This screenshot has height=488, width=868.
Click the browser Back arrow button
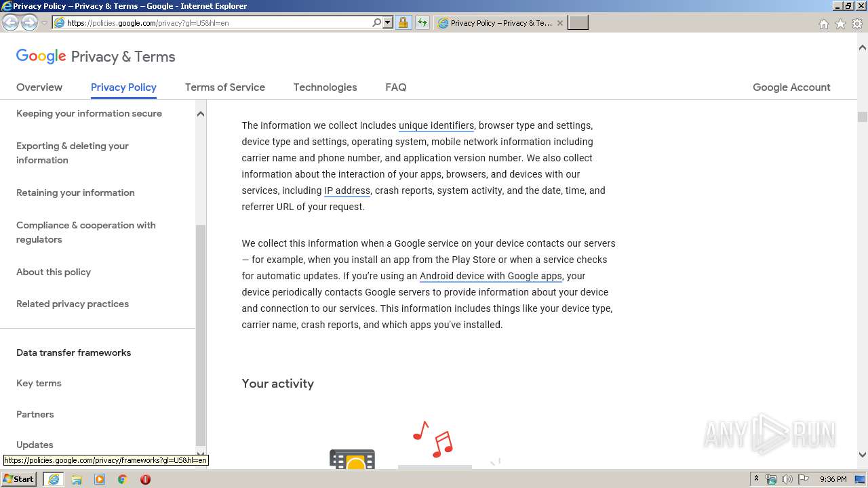coord(10,22)
